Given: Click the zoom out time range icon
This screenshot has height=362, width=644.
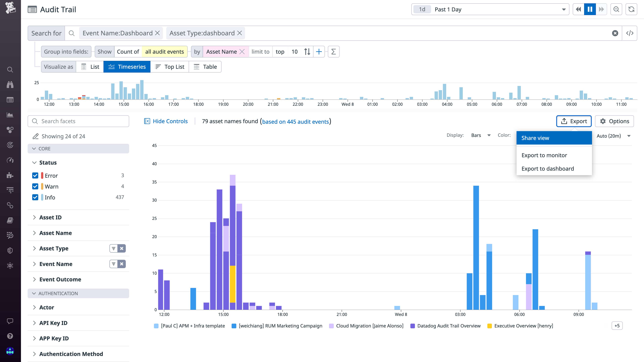Looking at the screenshot, I should click(x=616, y=9).
